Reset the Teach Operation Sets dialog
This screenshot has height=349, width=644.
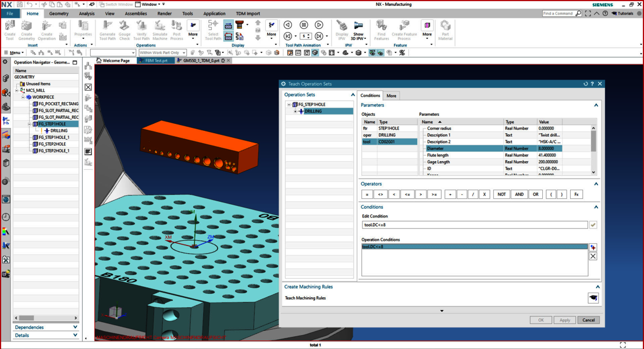586,84
